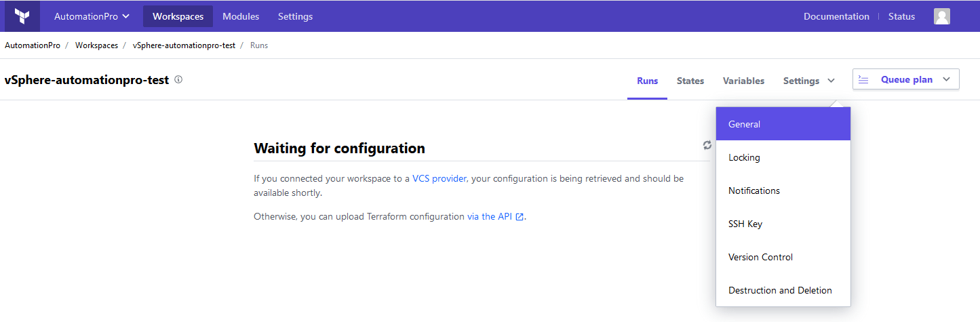Open SSH Key settings option
Viewport: 980px width, 322px height.
coord(783,224)
